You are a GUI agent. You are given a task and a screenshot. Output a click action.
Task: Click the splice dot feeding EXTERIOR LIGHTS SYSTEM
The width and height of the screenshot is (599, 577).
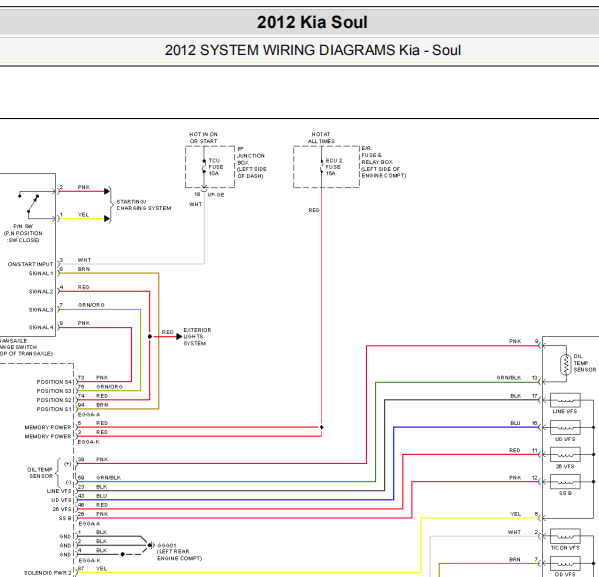click(x=150, y=337)
